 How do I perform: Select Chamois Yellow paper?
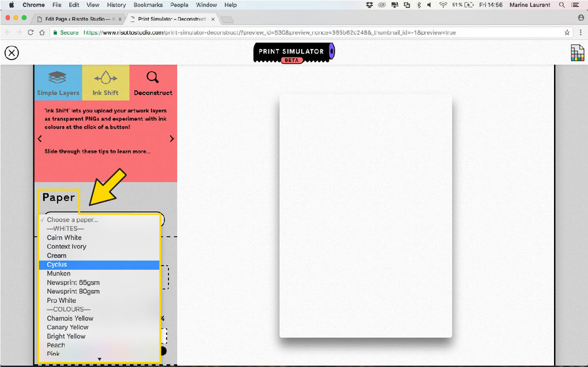[x=99, y=318]
